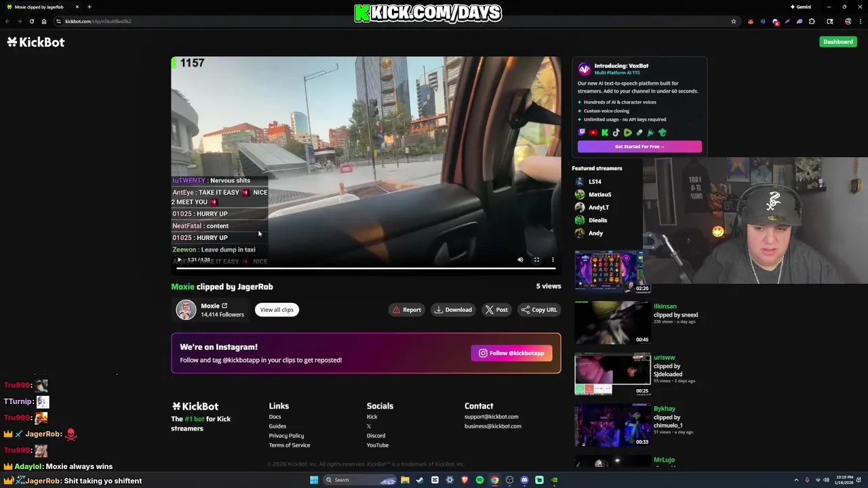The image size is (868, 488).
Task: Click the Twitch icon in VoxBot card
Action: (582, 133)
